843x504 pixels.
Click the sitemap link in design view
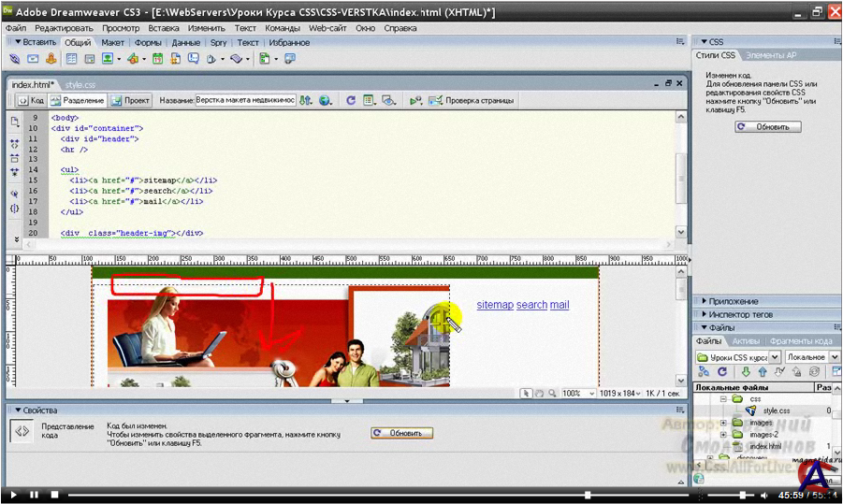495,305
